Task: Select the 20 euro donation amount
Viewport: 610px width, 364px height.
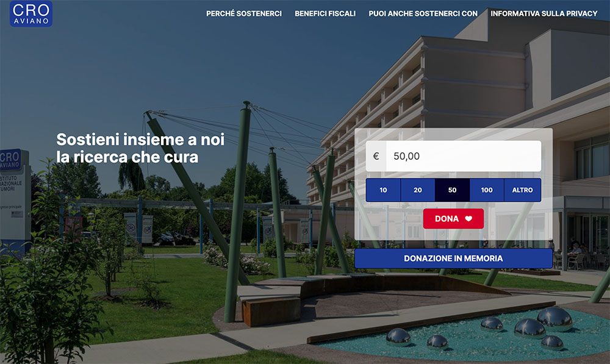Action: coord(418,190)
